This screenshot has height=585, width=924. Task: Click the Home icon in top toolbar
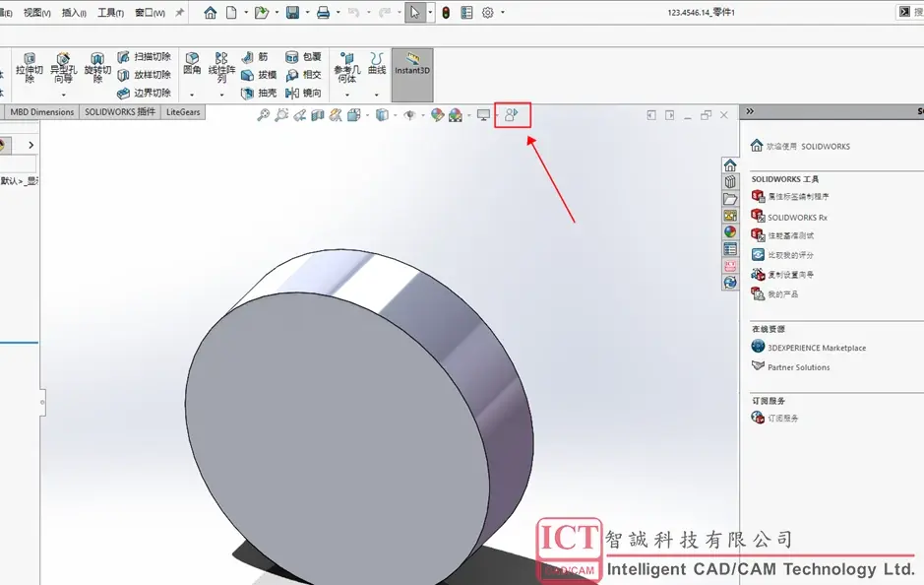point(211,13)
